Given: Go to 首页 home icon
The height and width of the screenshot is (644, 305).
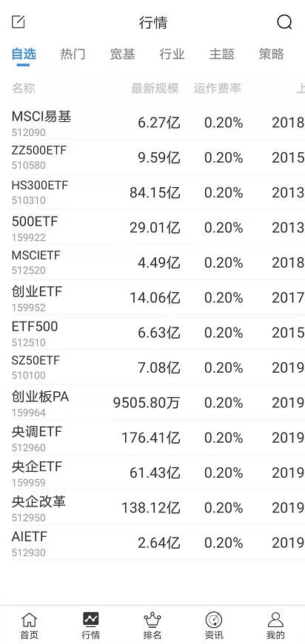Looking at the screenshot, I should tap(29, 620).
